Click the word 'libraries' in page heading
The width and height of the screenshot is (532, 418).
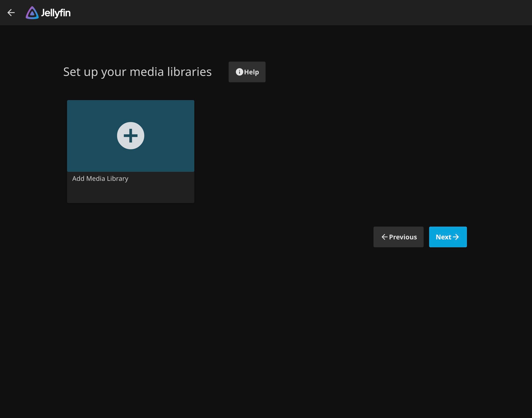pyautogui.click(x=189, y=72)
